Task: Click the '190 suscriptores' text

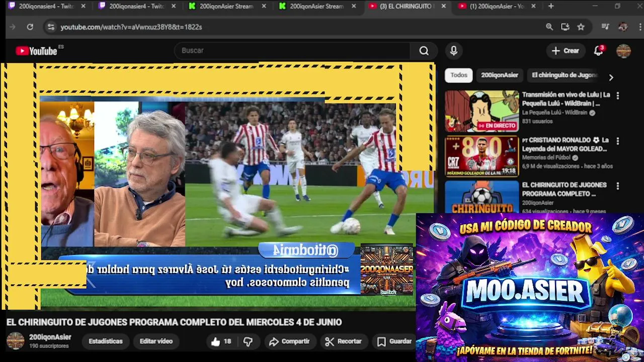Action: click(49, 346)
